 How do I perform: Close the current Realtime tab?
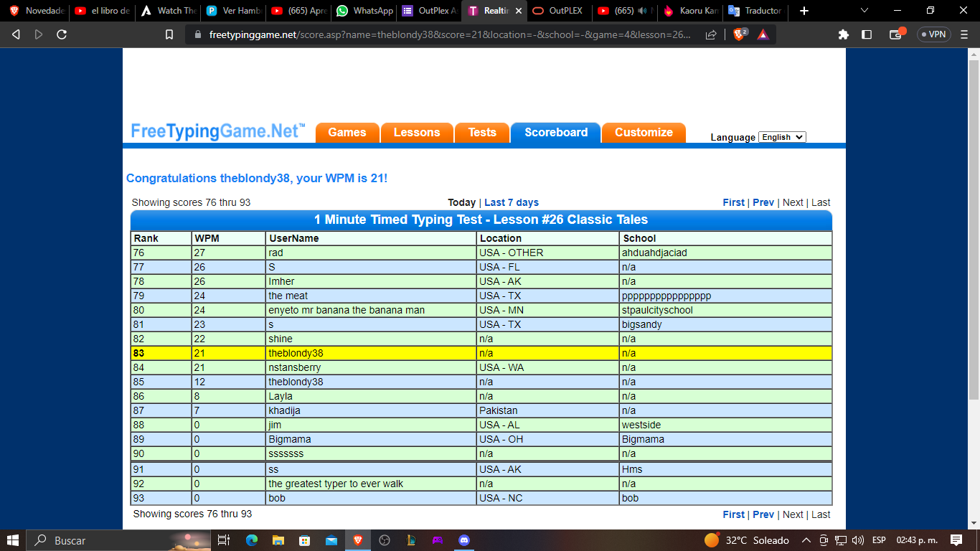(x=517, y=11)
